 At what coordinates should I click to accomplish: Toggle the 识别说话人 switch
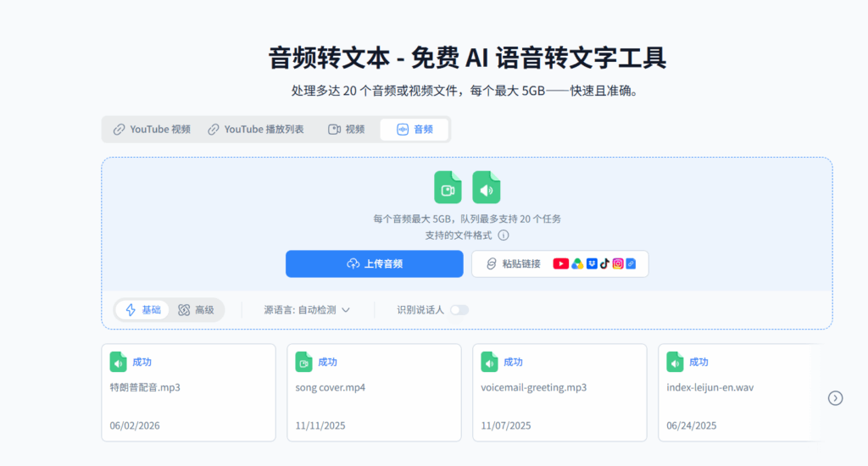(x=459, y=310)
